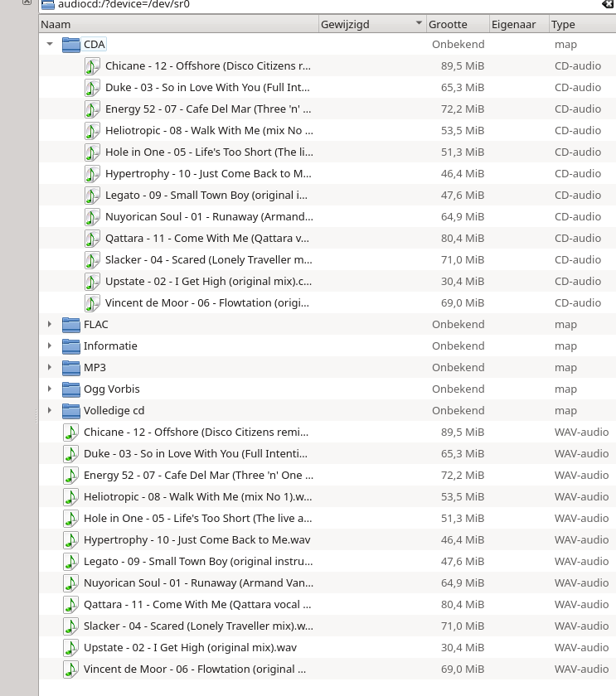Click the audiocd location bar icon
The image size is (616, 696).
(47, 5)
